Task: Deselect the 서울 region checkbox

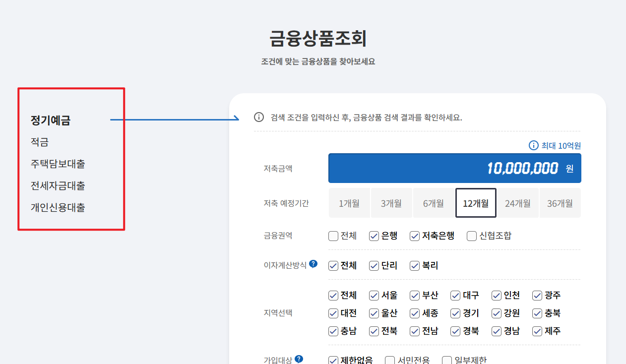Action: 374,295
